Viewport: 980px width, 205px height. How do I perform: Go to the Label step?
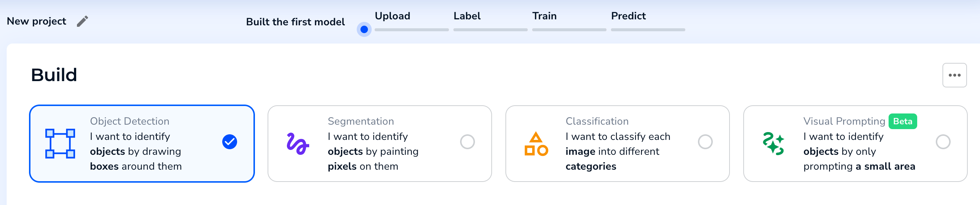(467, 16)
